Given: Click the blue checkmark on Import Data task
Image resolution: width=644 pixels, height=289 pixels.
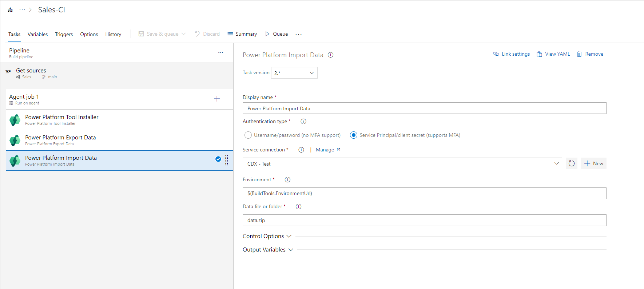Looking at the screenshot, I should point(218,159).
